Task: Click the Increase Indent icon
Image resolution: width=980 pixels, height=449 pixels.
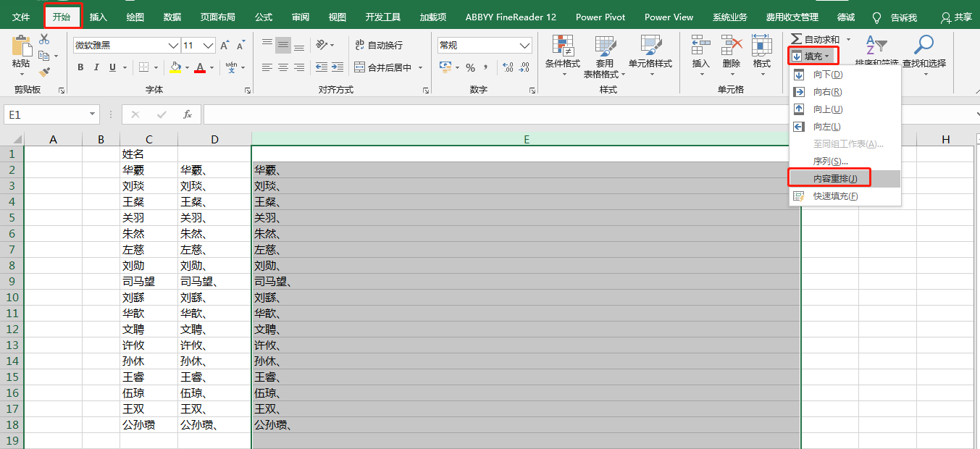Action: [337, 67]
